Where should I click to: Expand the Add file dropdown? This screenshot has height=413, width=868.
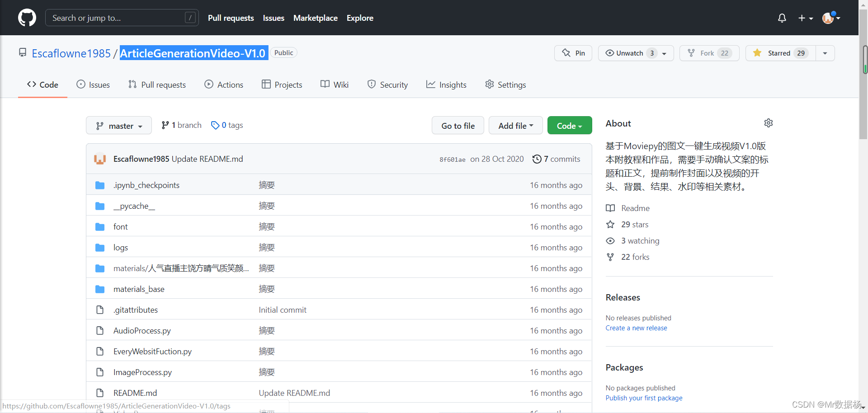pos(516,126)
